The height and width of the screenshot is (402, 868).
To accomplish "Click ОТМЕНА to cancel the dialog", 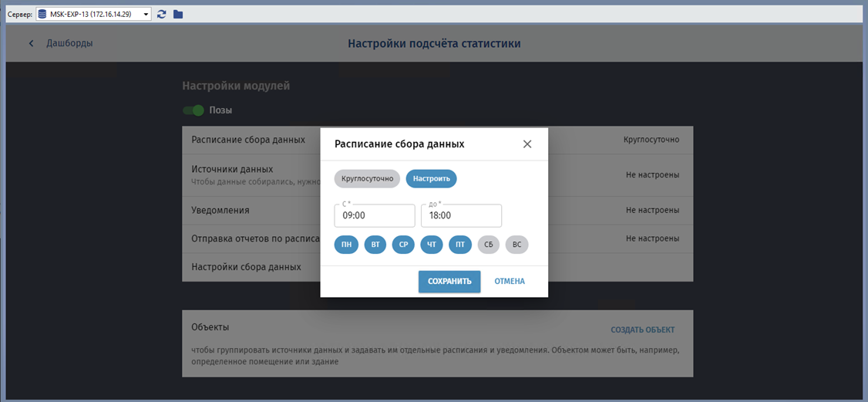I will coord(510,282).
